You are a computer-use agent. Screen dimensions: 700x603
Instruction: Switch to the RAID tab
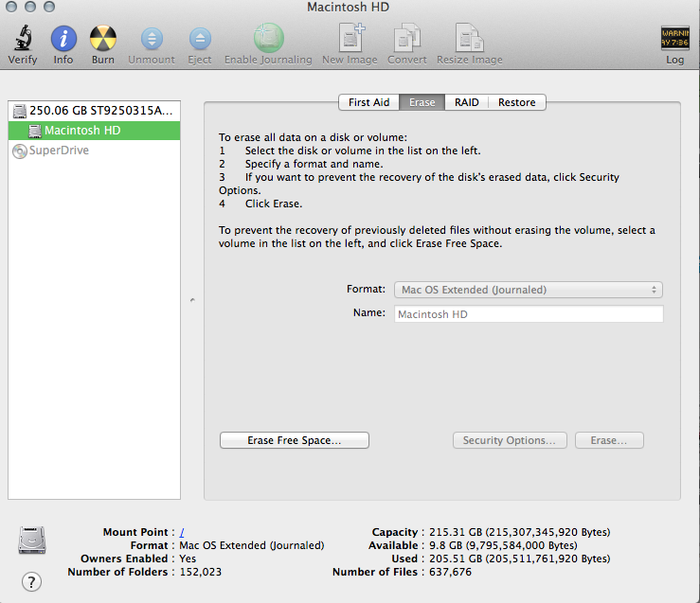tap(467, 102)
